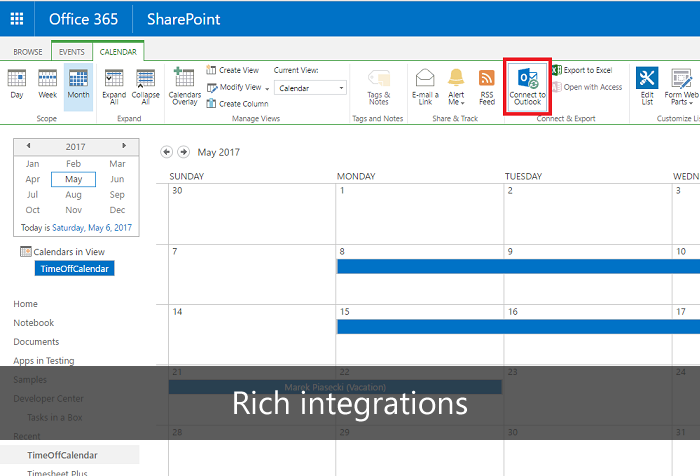700x476 pixels.
Task: Open the Documents navigation link
Action: (36, 342)
